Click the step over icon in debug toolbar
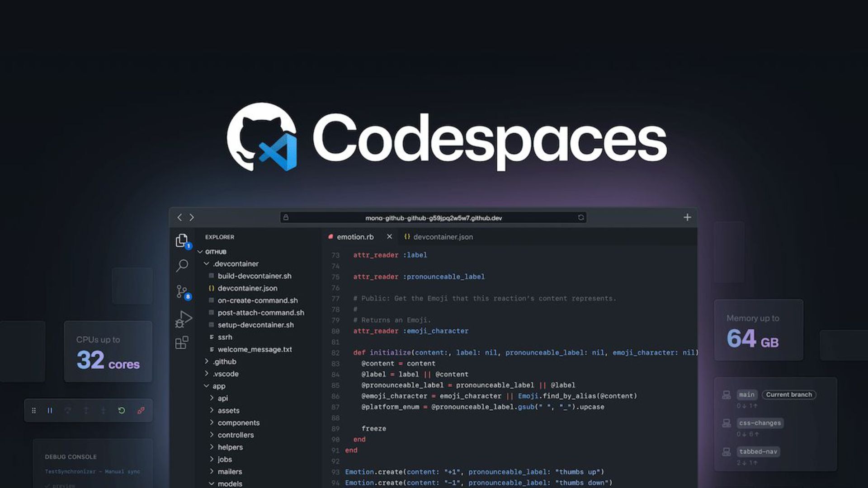The height and width of the screenshot is (488, 868). pos(68,410)
